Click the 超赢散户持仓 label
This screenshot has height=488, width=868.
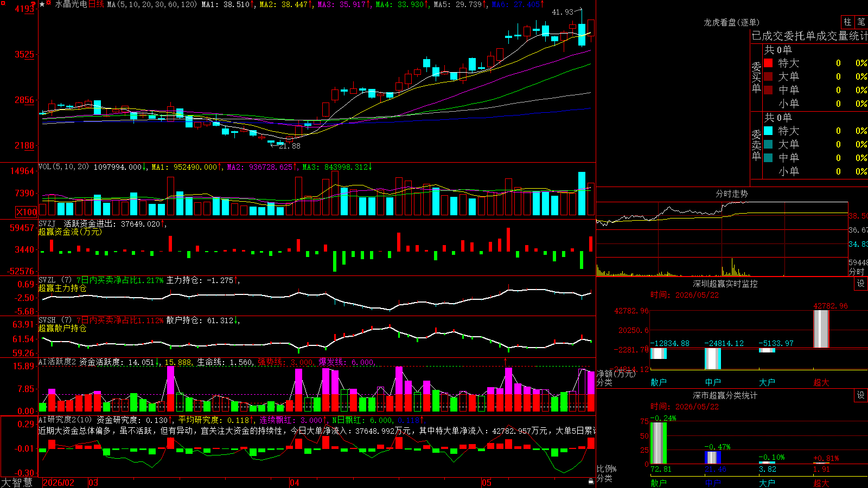tap(62, 329)
